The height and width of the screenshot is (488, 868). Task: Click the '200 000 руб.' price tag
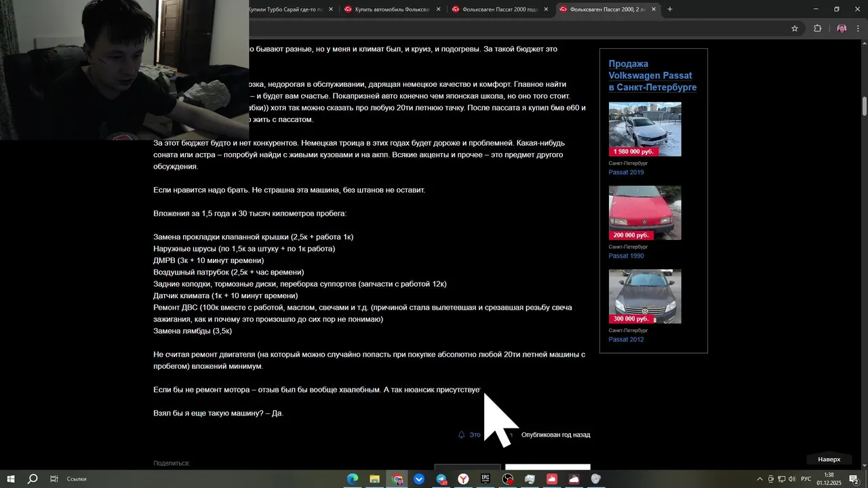tap(631, 235)
